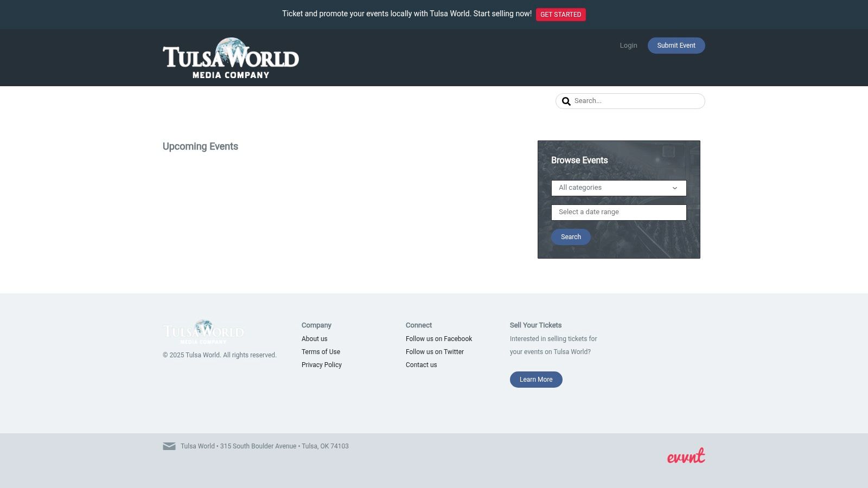Screen dimensions: 868x488
Task: Open the About us page
Action: click(x=314, y=339)
